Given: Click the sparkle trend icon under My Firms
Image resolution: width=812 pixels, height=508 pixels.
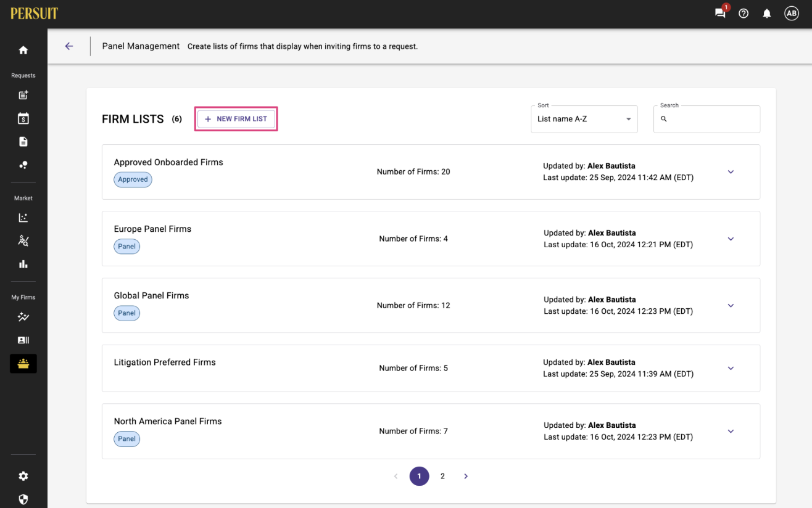Looking at the screenshot, I should point(23,317).
